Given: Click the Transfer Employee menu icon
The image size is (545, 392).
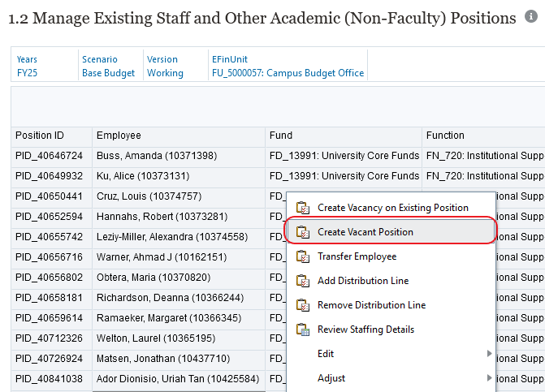Looking at the screenshot, I should tap(303, 256).
